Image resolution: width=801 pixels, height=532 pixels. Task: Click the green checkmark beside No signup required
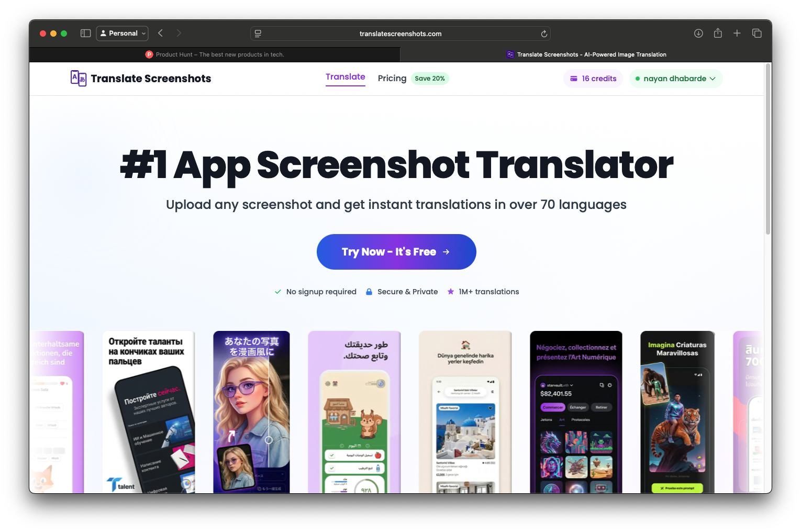pos(277,292)
